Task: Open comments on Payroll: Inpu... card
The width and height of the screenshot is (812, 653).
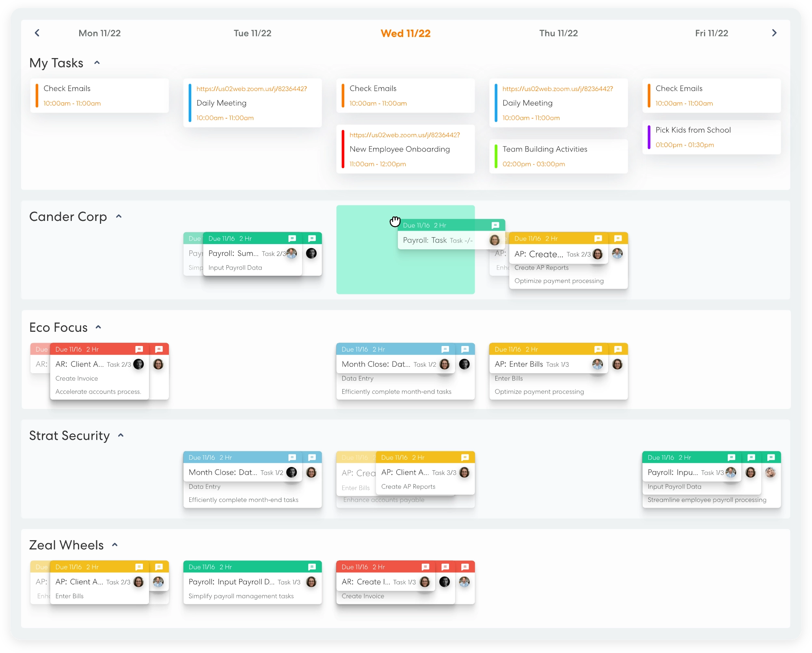Action: pyautogui.click(x=732, y=458)
